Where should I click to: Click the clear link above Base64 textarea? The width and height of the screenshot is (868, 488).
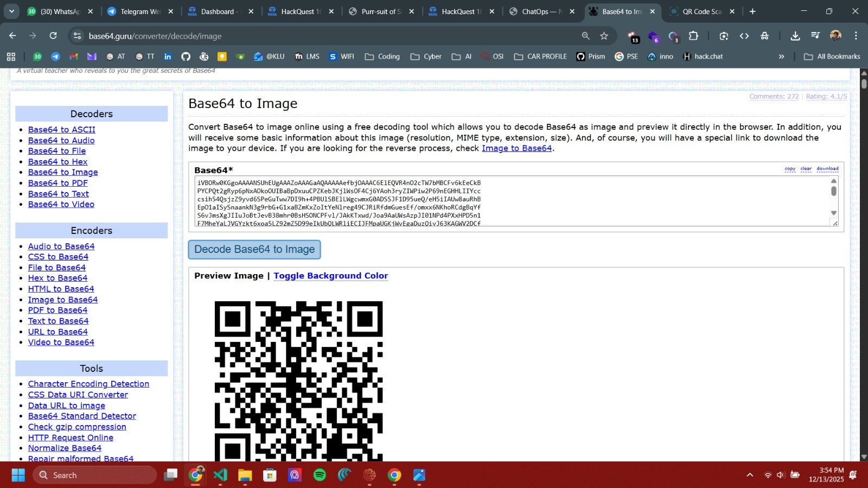point(806,169)
